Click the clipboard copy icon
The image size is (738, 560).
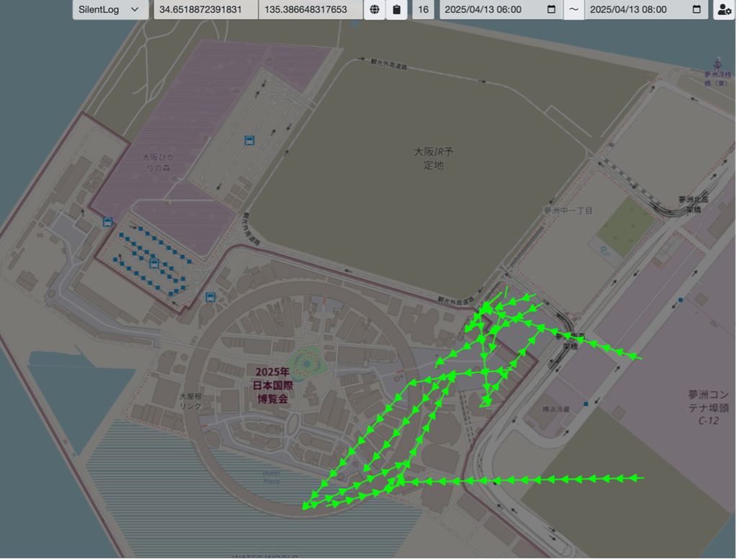[397, 9]
